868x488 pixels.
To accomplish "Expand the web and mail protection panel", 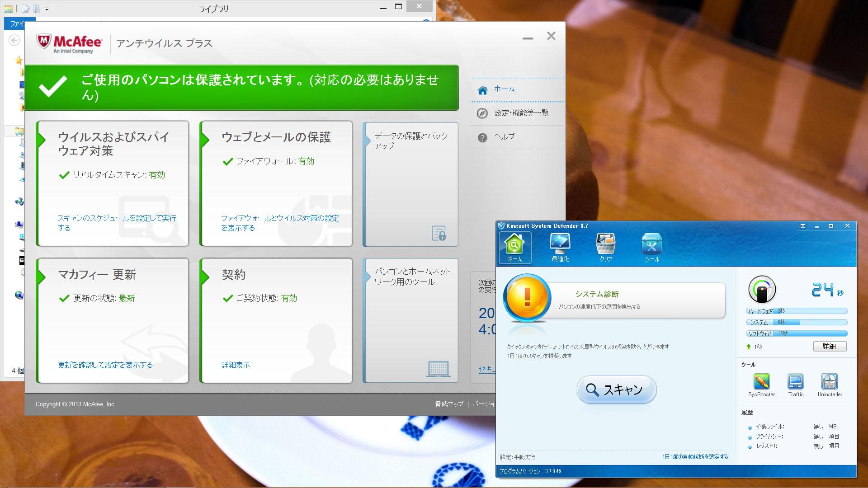I will [x=276, y=137].
